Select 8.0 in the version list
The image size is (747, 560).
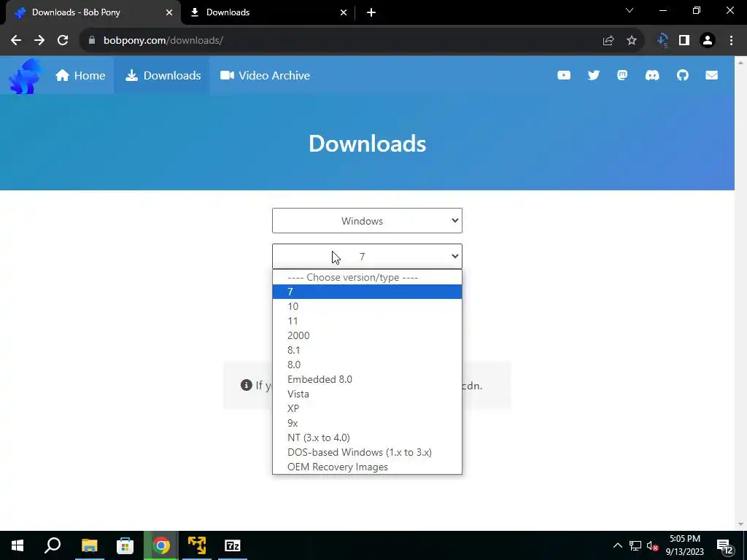(x=367, y=365)
